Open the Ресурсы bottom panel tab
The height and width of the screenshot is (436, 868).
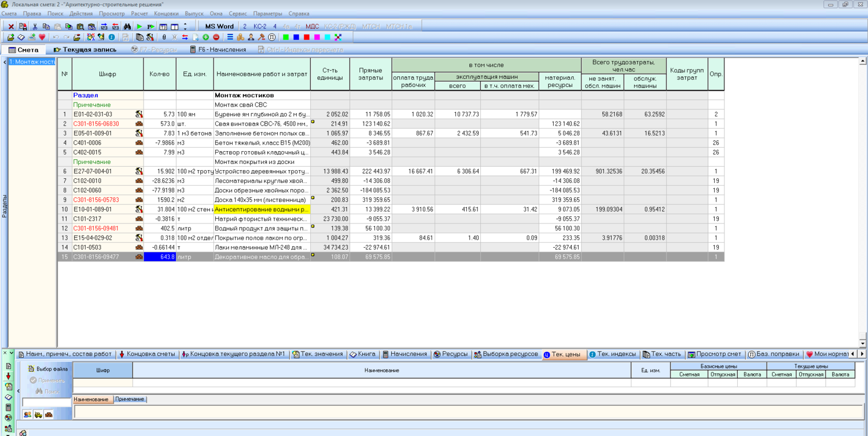click(x=450, y=354)
